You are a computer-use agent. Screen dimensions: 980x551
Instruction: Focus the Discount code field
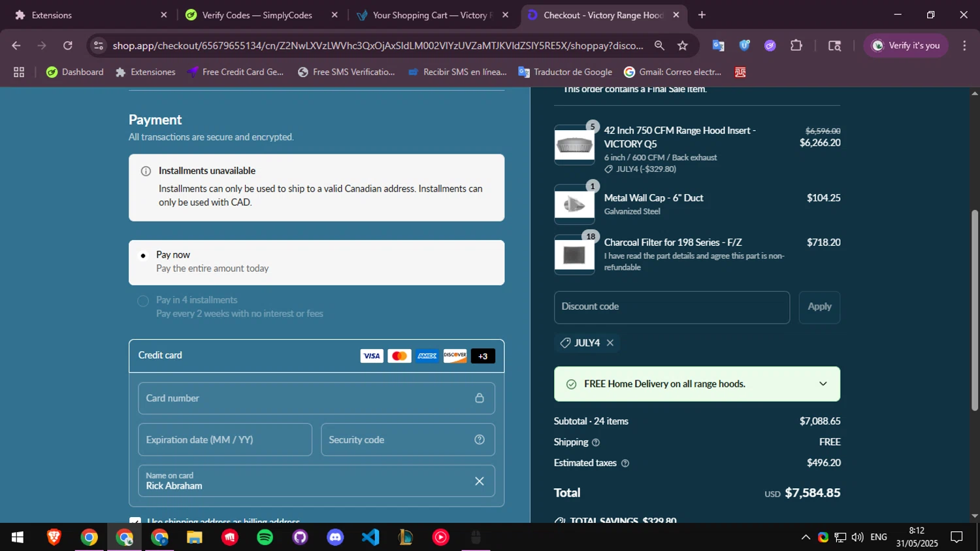(x=672, y=307)
